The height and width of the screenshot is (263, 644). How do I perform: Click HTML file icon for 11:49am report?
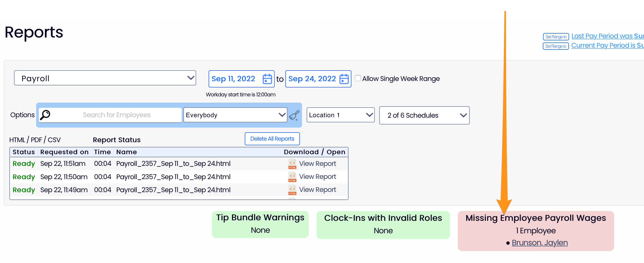coord(292,190)
